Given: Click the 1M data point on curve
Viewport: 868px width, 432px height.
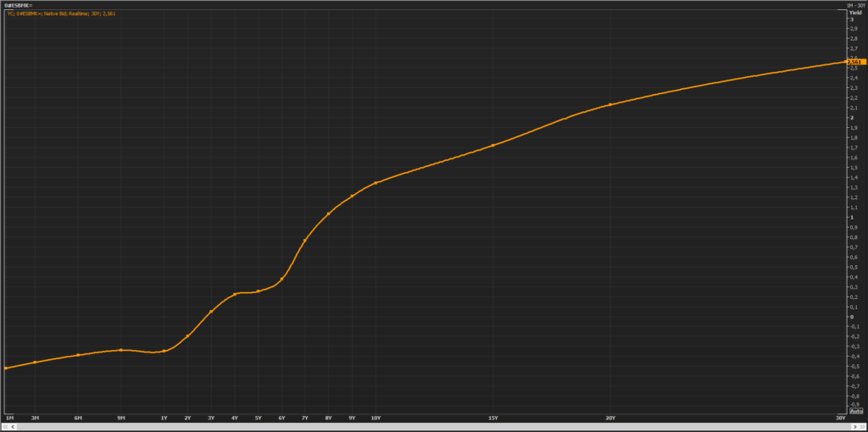Looking at the screenshot, I should tap(6, 368).
